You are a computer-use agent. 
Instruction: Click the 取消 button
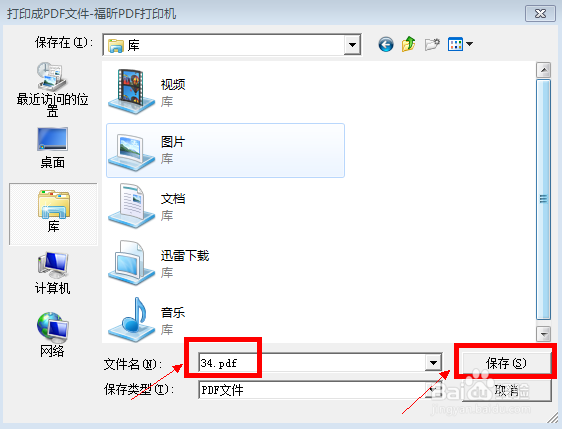coord(506,391)
